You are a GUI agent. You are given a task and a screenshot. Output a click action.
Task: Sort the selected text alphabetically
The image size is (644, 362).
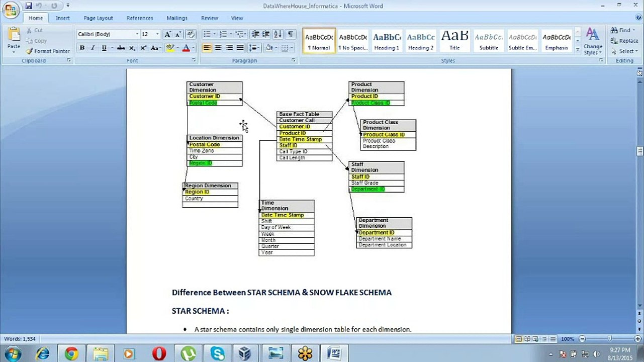pyautogui.click(x=278, y=34)
